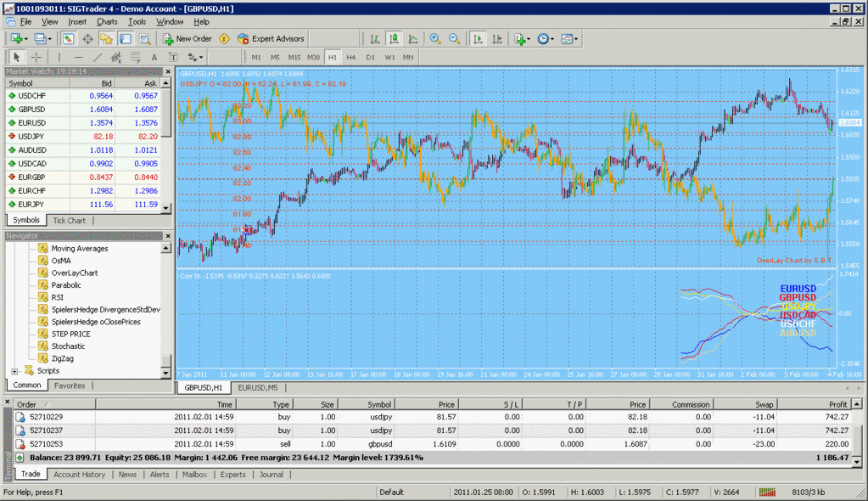Open the Account History tab

tap(79, 475)
